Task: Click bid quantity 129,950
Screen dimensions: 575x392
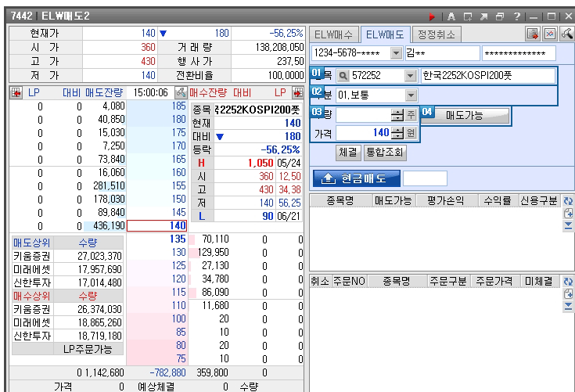Action: click(213, 253)
